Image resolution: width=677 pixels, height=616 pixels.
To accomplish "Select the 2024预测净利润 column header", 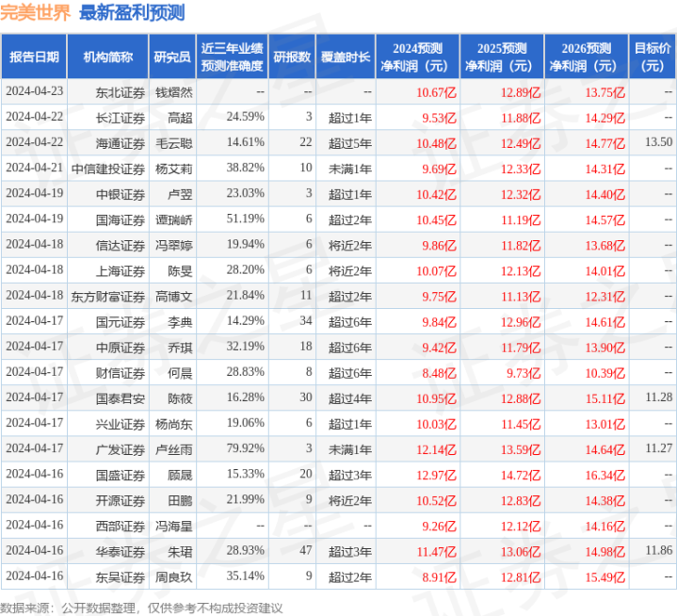I will click(x=417, y=57).
